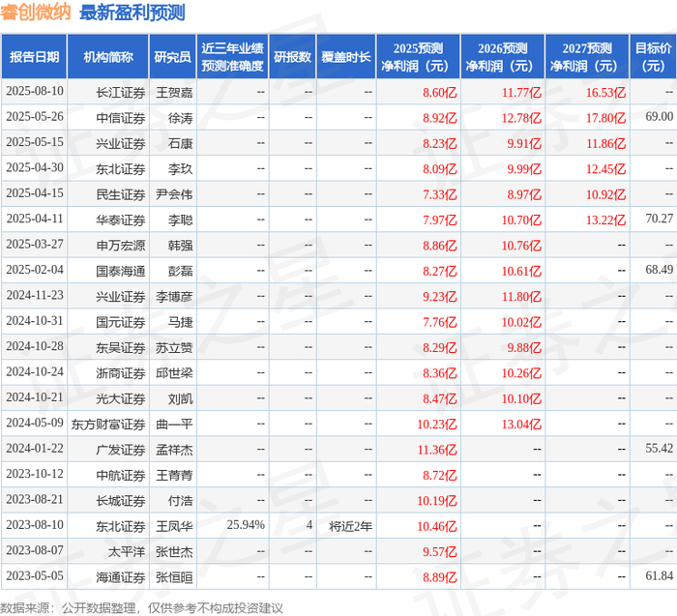Select researcher 石康
Screen dimensions: 677x616
(181, 143)
